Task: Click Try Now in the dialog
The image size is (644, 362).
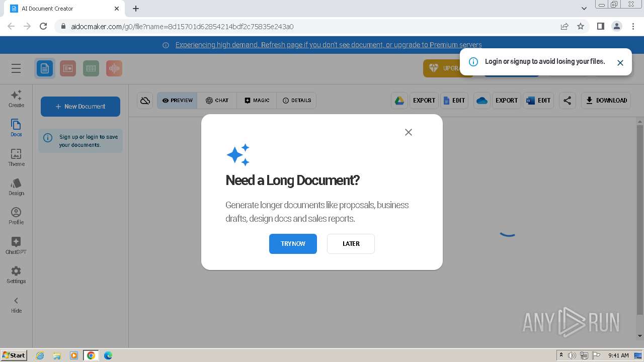Action: 293,244
